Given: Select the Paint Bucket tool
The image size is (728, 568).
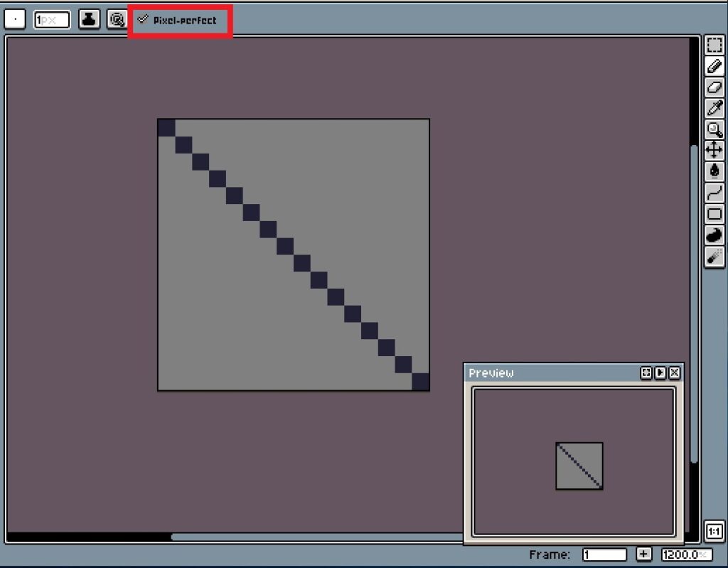Looking at the screenshot, I should pos(714,171).
